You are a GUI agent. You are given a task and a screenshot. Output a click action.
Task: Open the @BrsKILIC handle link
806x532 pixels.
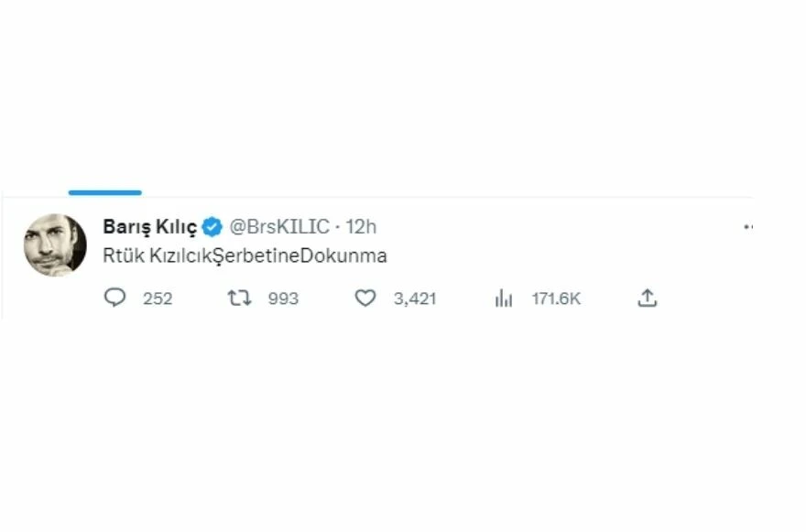tap(278, 226)
